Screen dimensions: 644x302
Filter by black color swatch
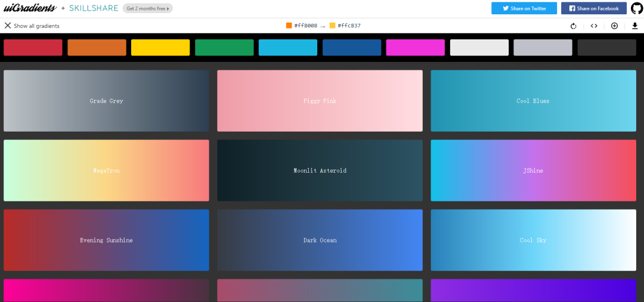coord(607,48)
